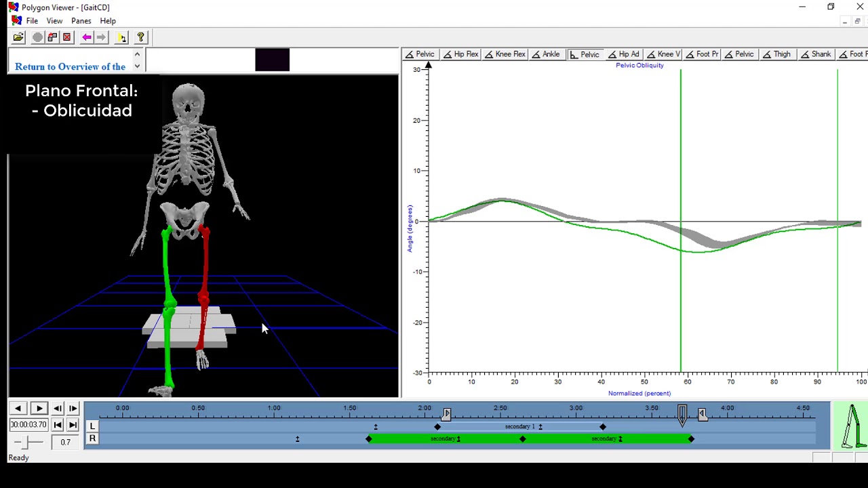The image size is (868, 488).
Task: Step back one frame in playback
Action: click(58, 409)
